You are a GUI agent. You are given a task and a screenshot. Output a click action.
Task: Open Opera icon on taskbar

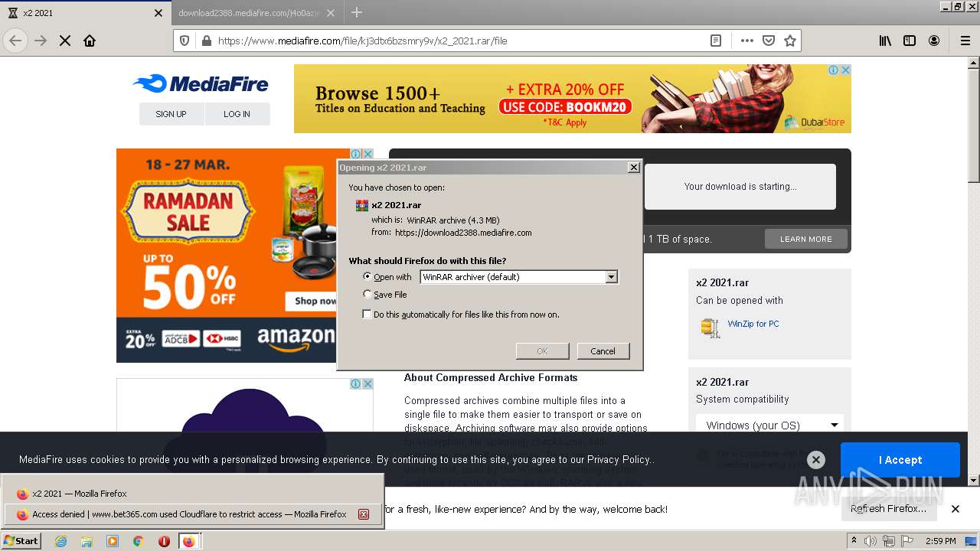click(x=164, y=541)
